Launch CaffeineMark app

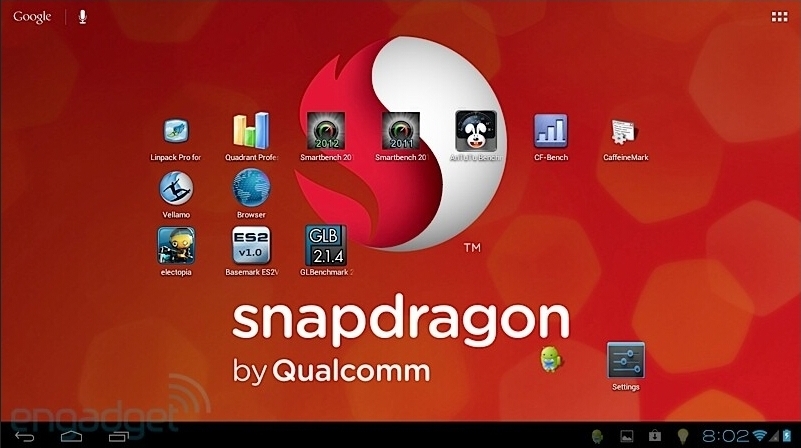pyautogui.click(x=625, y=132)
